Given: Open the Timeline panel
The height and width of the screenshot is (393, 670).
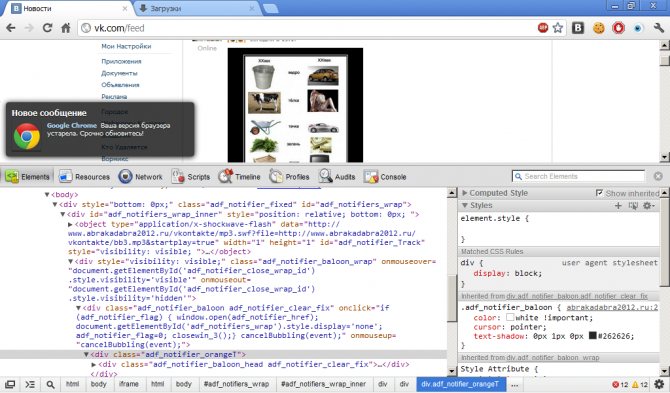Looking at the screenshot, I should (x=239, y=176).
